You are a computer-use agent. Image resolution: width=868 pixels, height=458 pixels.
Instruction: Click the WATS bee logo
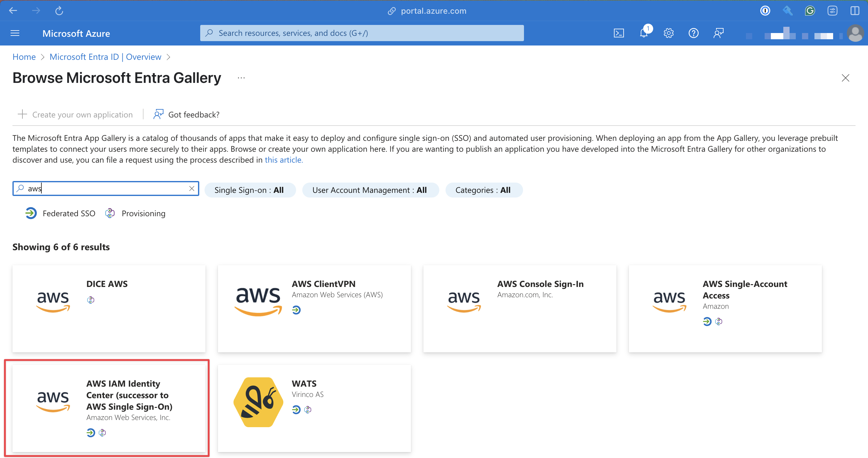tap(258, 402)
